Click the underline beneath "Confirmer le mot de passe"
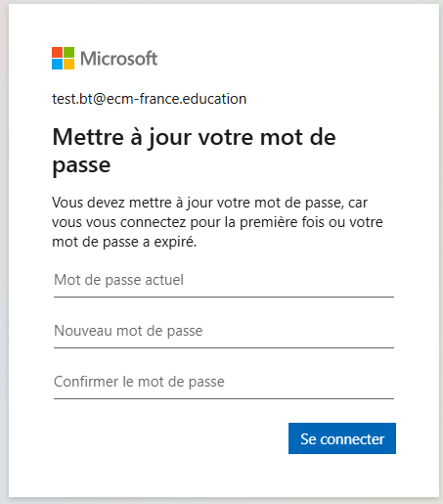The width and height of the screenshot is (443, 504). tap(224, 398)
